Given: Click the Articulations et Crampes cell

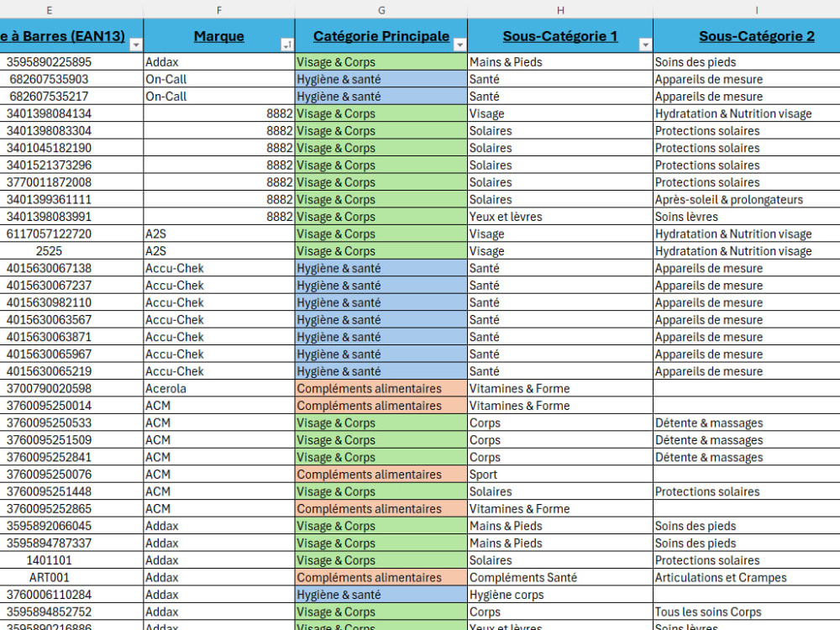Looking at the screenshot, I should click(x=747, y=578).
